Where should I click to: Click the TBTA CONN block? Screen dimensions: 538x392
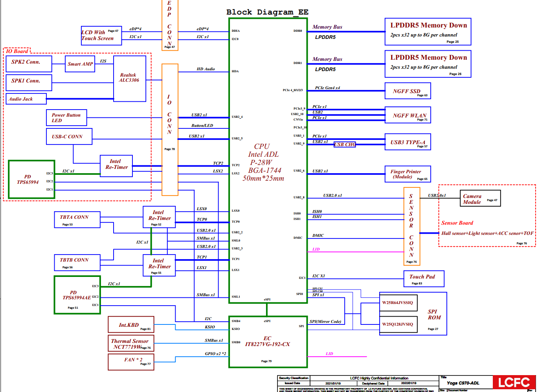coord(77,220)
